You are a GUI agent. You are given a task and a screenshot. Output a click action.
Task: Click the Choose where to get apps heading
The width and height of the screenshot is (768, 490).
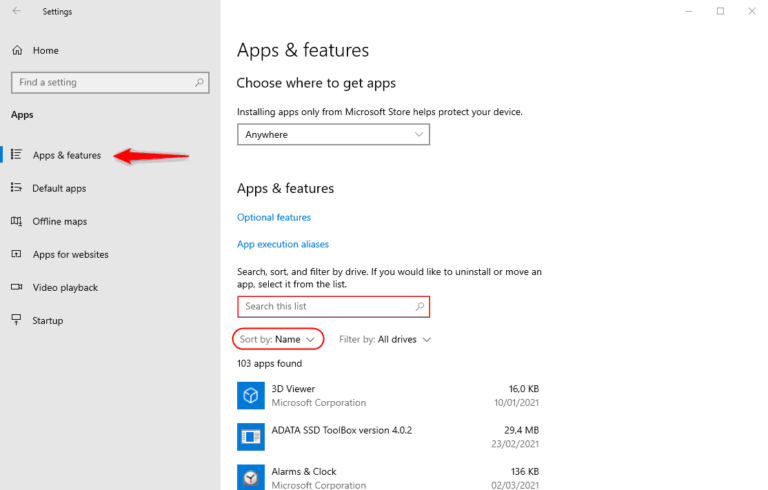pos(316,83)
